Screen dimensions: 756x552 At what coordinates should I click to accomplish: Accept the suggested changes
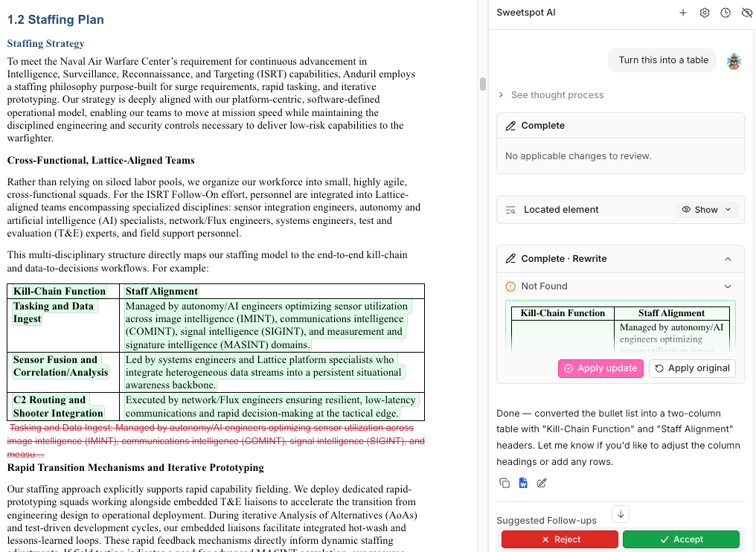(x=681, y=539)
